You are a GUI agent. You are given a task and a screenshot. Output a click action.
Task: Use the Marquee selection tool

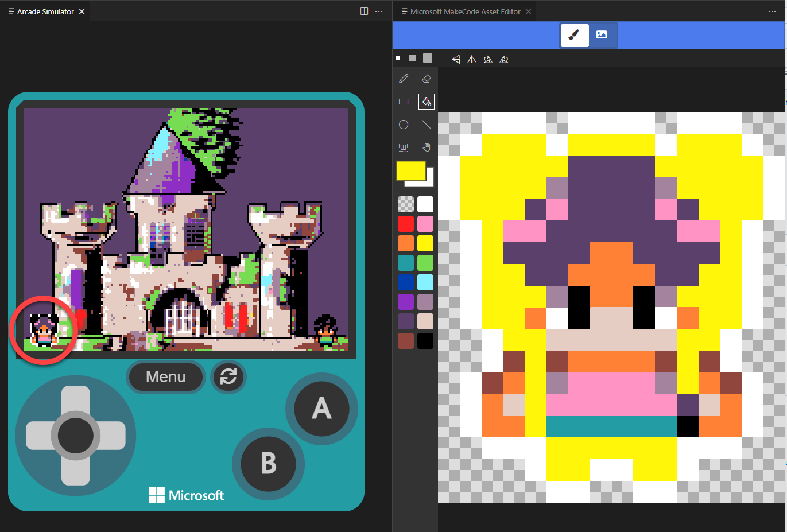(404, 147)
